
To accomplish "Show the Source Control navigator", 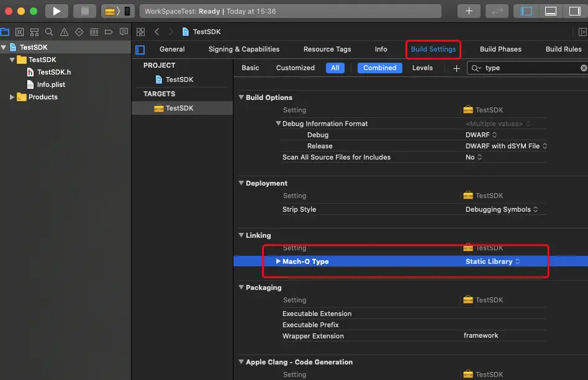I will pos(19,32).
